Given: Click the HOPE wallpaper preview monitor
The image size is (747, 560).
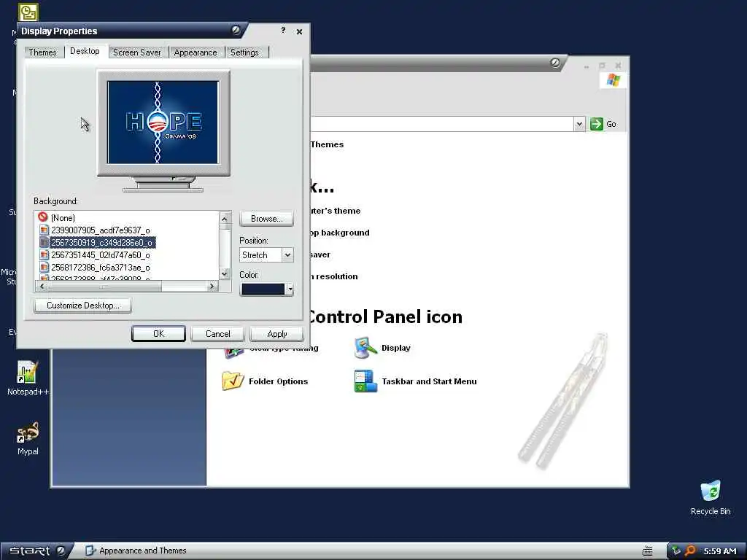Looking at the screenshot, I should click(x=163, y=122).
